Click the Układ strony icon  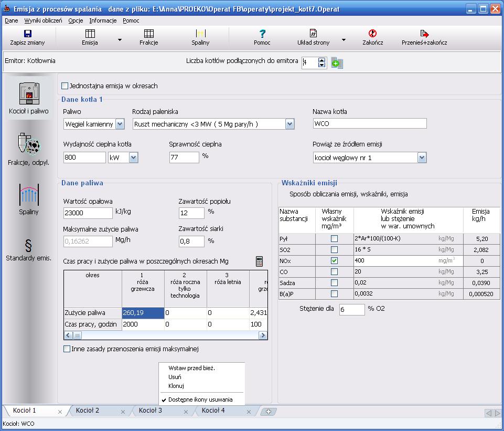click(314, 34)
